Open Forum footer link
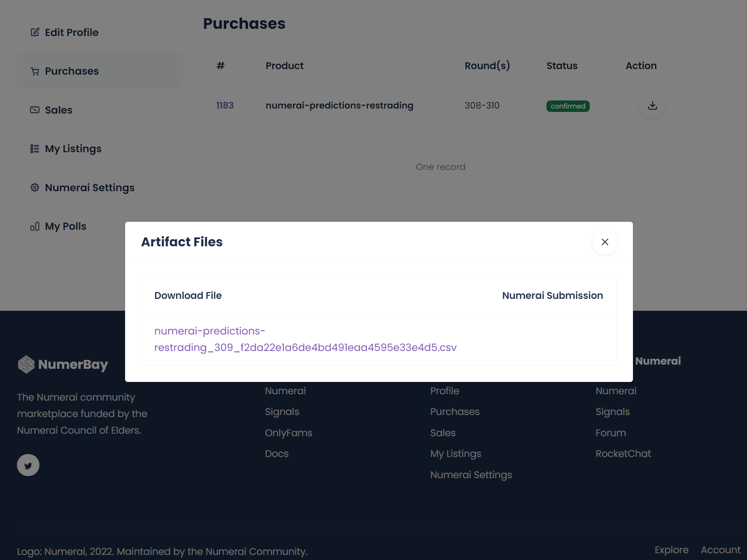The image size is (747, 560). pos(610,433)
